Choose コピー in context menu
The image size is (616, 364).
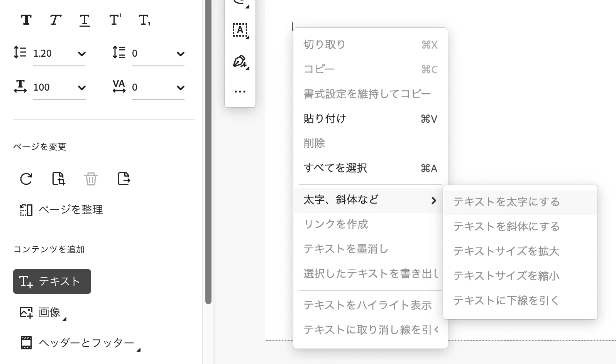click(x=371, y=69)
